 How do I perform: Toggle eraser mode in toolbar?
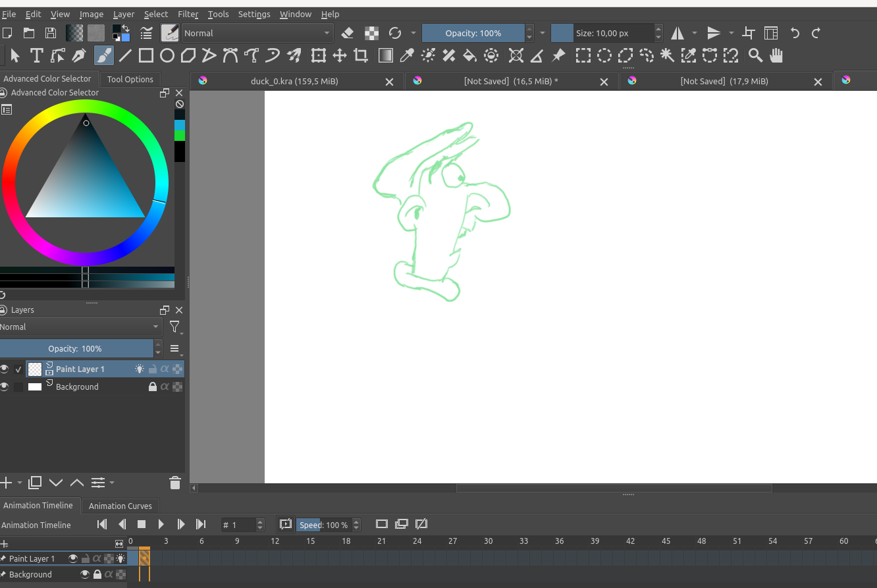(348, 33)
